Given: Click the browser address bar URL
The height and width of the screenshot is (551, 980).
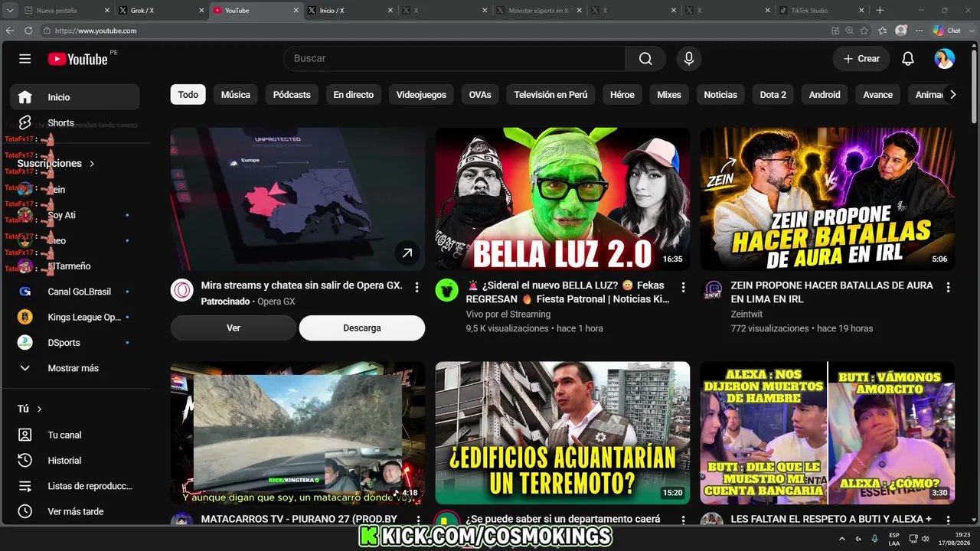Looking at the screenshot, I should (96, 31).
